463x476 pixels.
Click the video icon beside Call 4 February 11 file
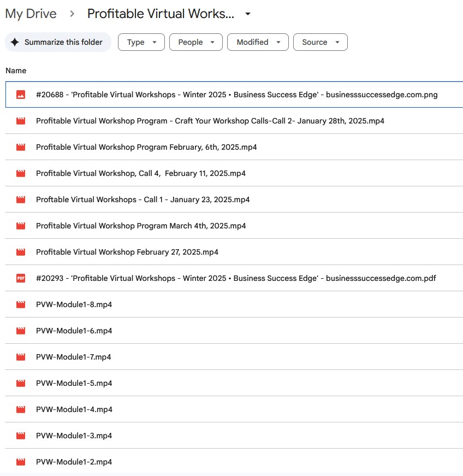click(21, 173)
